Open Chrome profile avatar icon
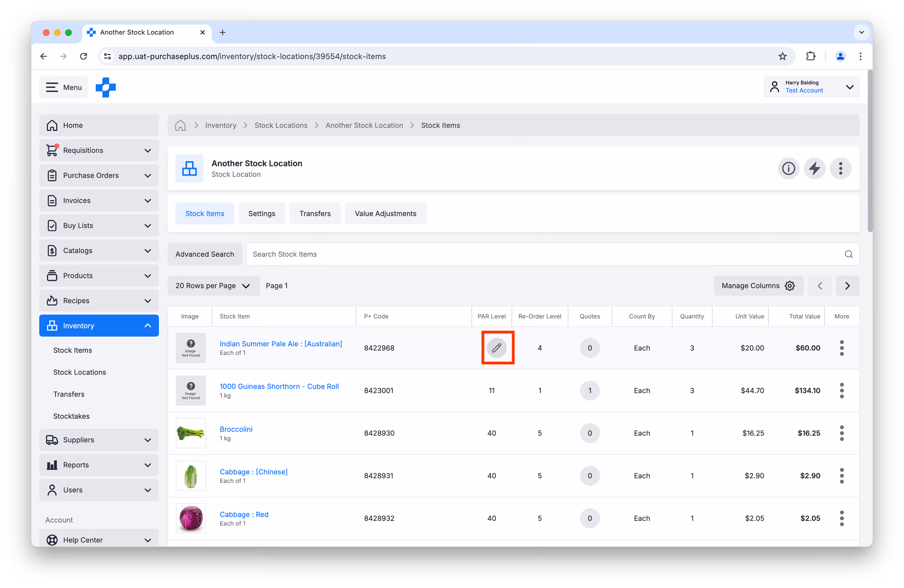This screenshot has height=588, width=904. point(840,56)
